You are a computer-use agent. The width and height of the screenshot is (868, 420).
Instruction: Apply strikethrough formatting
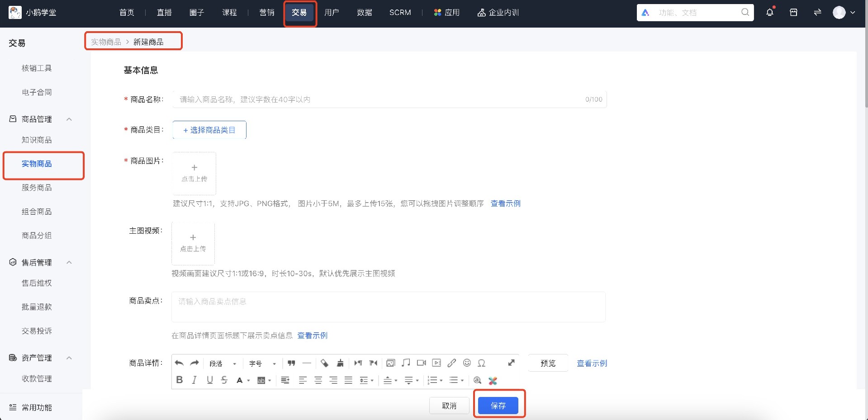[224, 380]
